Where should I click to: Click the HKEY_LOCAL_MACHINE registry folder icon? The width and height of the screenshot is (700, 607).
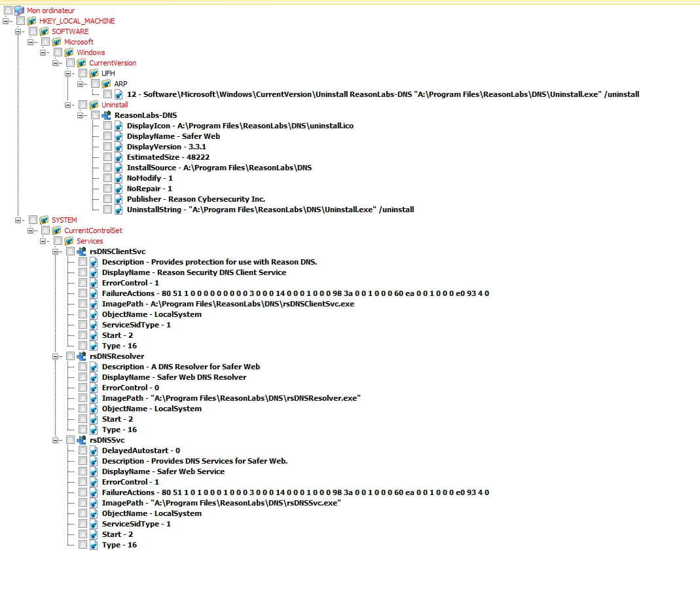pyautogui.click(x=31, y=21)
